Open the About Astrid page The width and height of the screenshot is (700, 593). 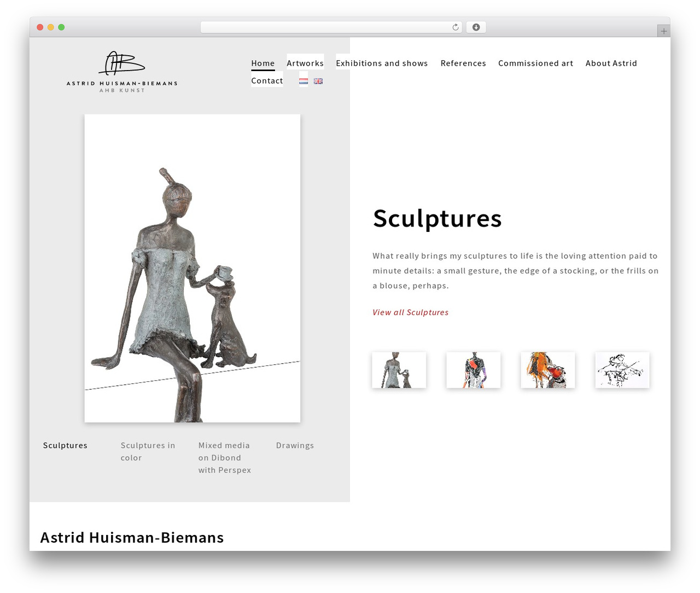tap(611, 63)
